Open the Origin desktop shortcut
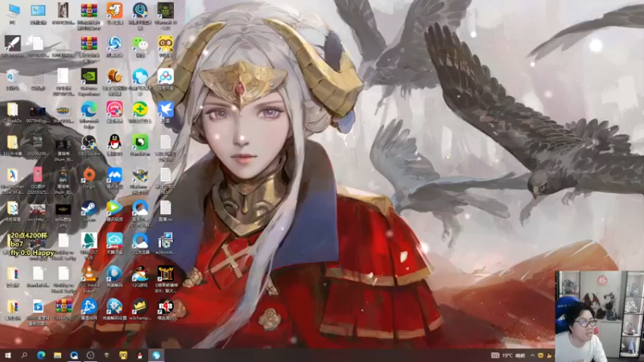The width and height of the screenshot is (644, 362). pyautogui.click(x=89, y=175)
